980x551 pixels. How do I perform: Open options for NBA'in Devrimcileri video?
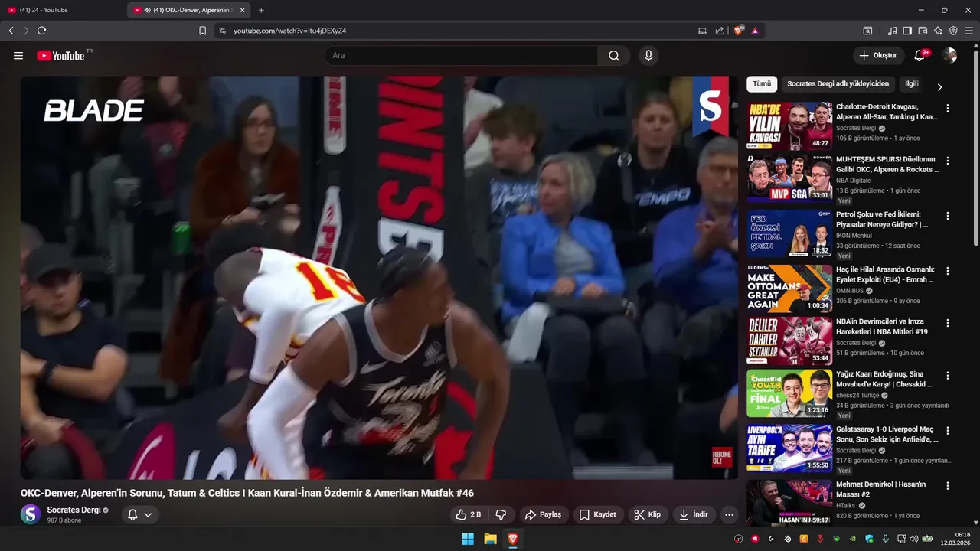click(948, 324)
